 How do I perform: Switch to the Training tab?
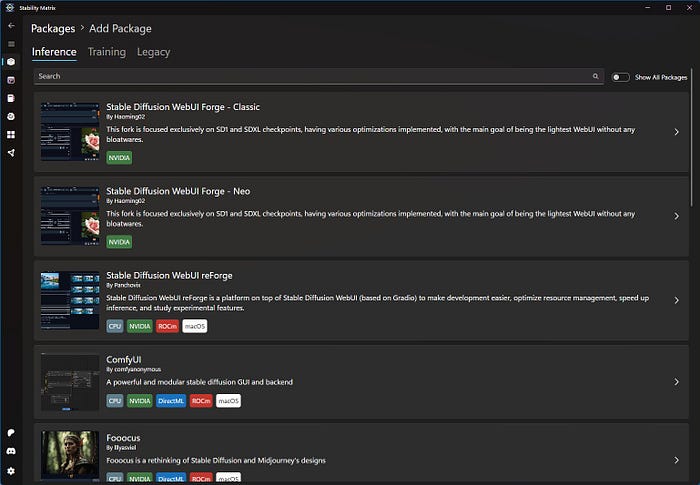click(107, 52)
